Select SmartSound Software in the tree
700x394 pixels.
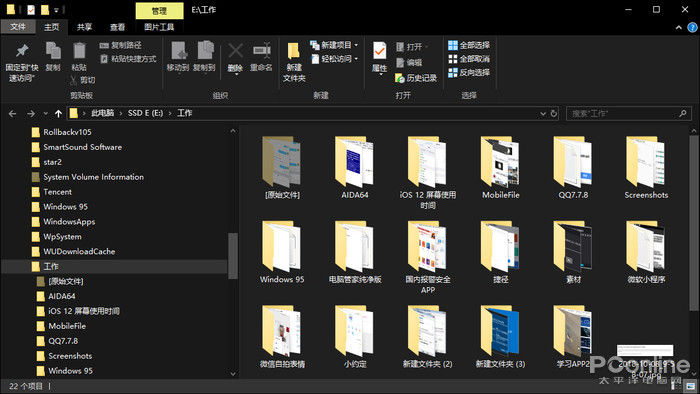pos(82,147)
